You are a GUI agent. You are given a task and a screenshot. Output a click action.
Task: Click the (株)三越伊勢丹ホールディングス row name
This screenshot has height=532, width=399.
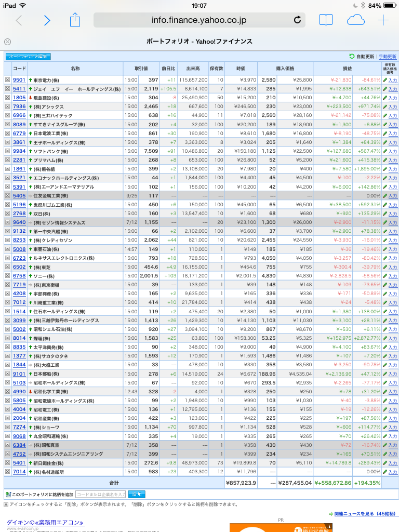(66, 320)
